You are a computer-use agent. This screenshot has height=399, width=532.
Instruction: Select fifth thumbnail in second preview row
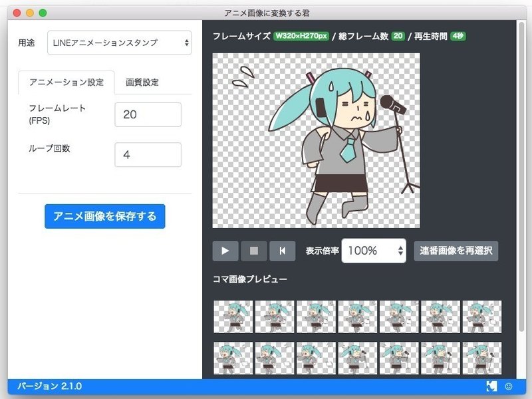point(399,358)
